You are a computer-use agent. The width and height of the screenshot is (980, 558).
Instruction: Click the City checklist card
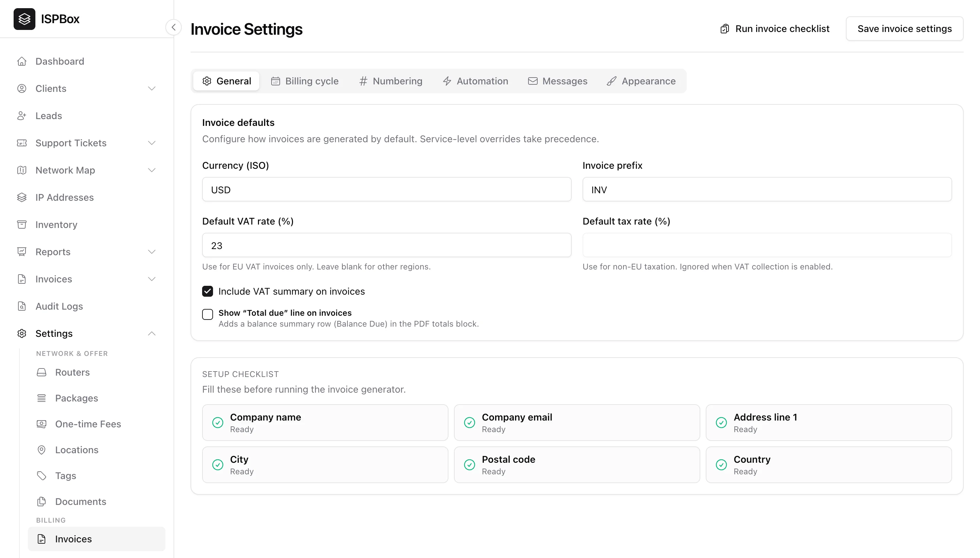click(x=325, y=465)
